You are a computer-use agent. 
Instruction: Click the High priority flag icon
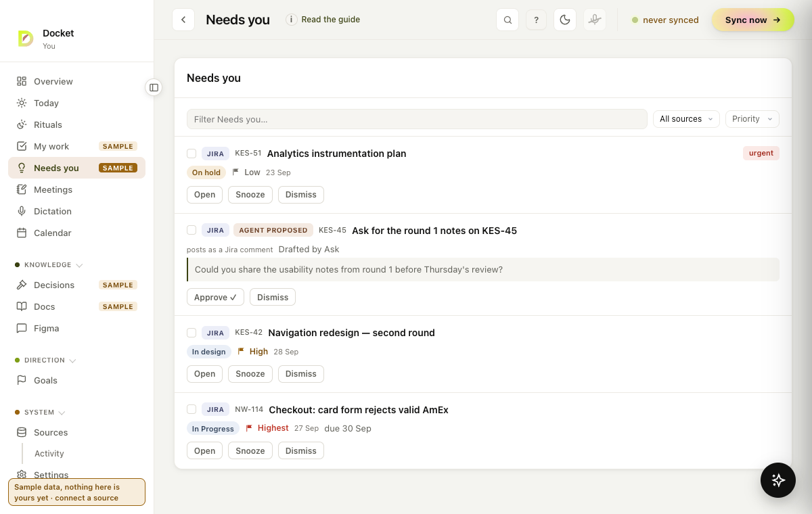point(240,352)
